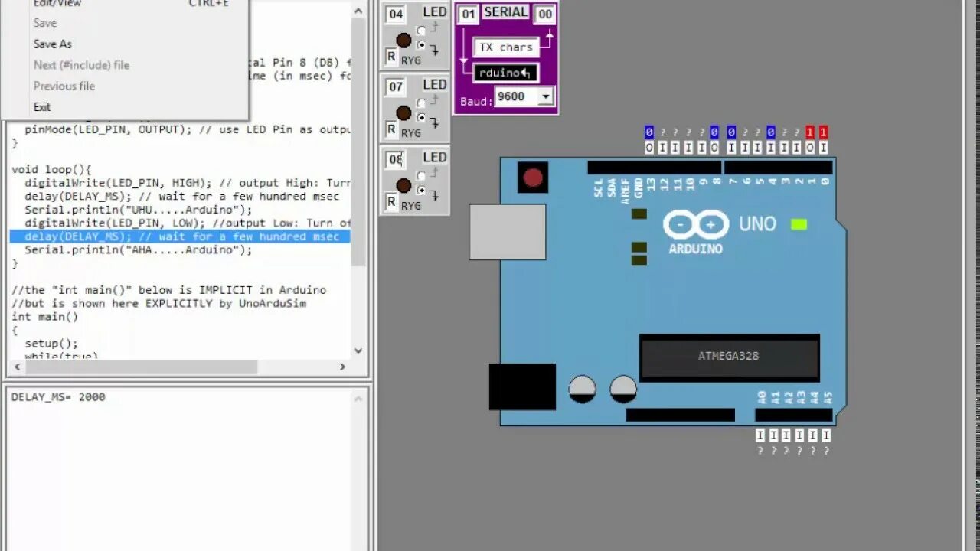Click the green power LED next to UNO
The image size is (980, 551).
pos(799,224)
